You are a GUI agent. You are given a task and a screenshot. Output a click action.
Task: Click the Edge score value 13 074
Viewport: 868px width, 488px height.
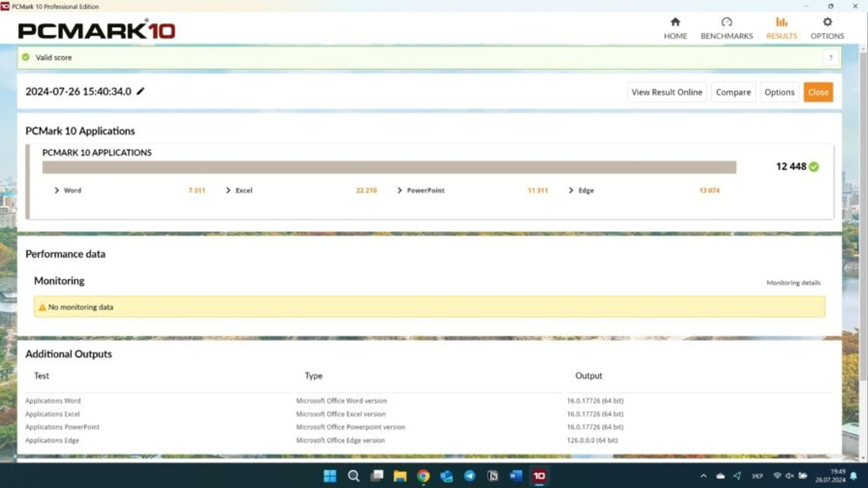[709, 190]
